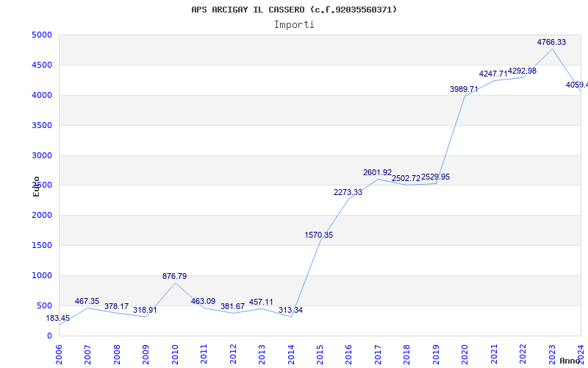Viewport: 588px width, 368px height.
Task: Click the 2000 y-axis tick label
Action: click(x=42, y=216)
